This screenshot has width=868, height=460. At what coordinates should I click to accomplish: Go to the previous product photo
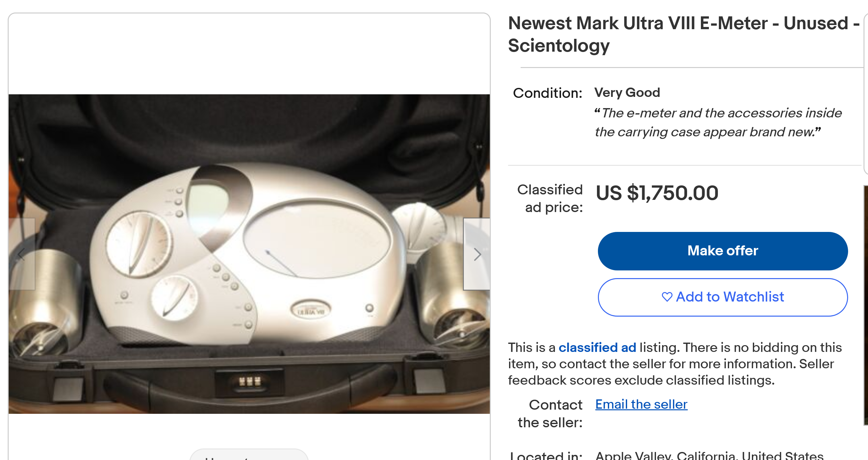[21, 254]
